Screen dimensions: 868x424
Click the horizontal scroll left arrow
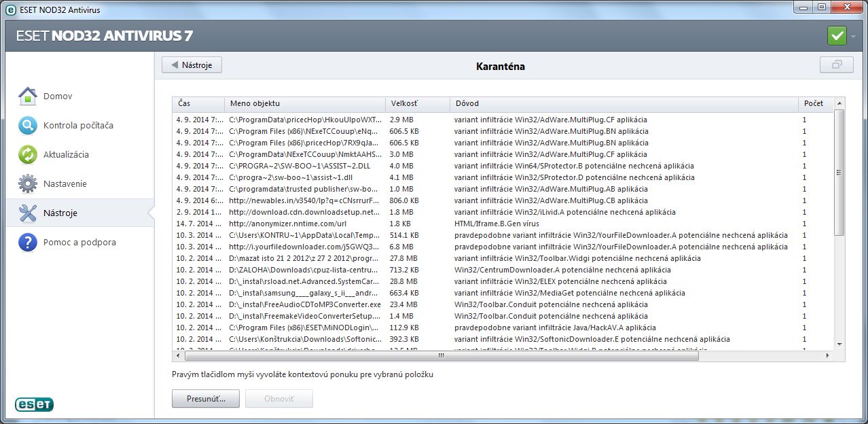(x=179, y=355)
